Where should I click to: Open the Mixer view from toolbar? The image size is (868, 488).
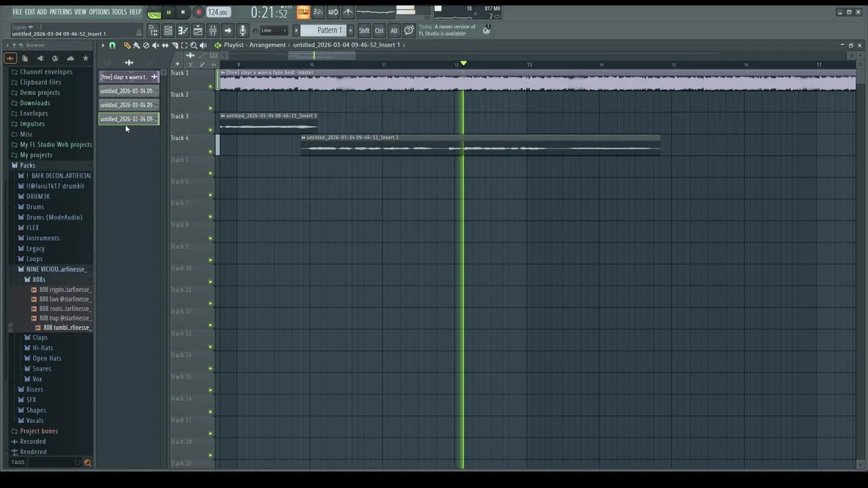(x=213, y=30)
